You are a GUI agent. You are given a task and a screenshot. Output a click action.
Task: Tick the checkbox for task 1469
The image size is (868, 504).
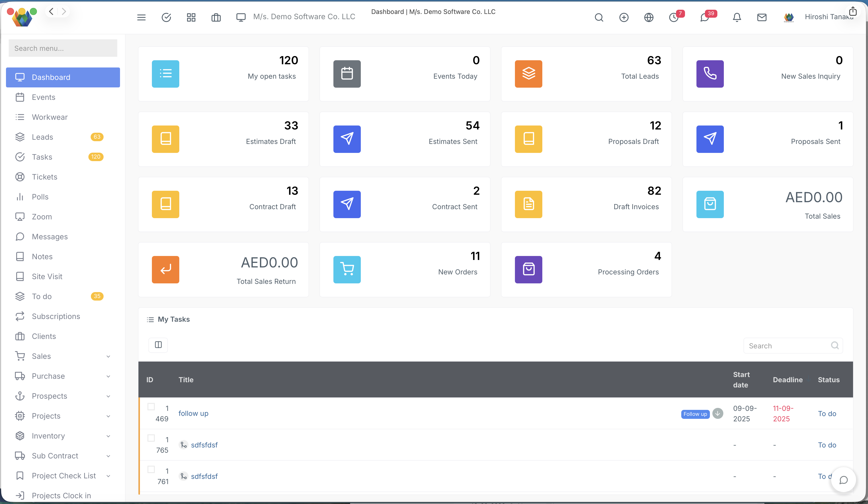coord(151,406)
